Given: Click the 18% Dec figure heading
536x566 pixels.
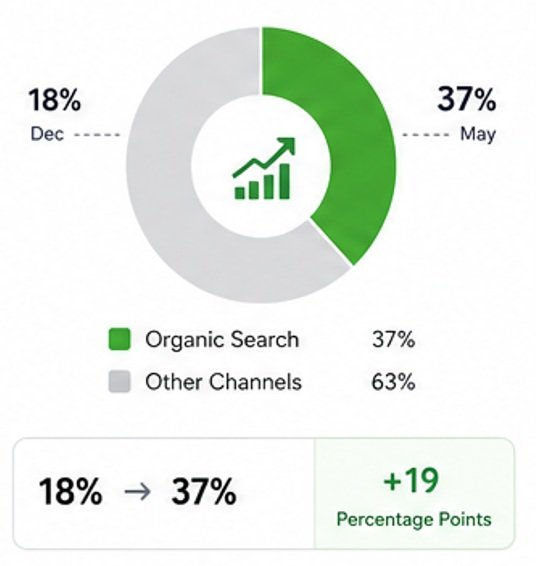Looking at the screenshot, I should pyautogui.click(x=55, y=100).
